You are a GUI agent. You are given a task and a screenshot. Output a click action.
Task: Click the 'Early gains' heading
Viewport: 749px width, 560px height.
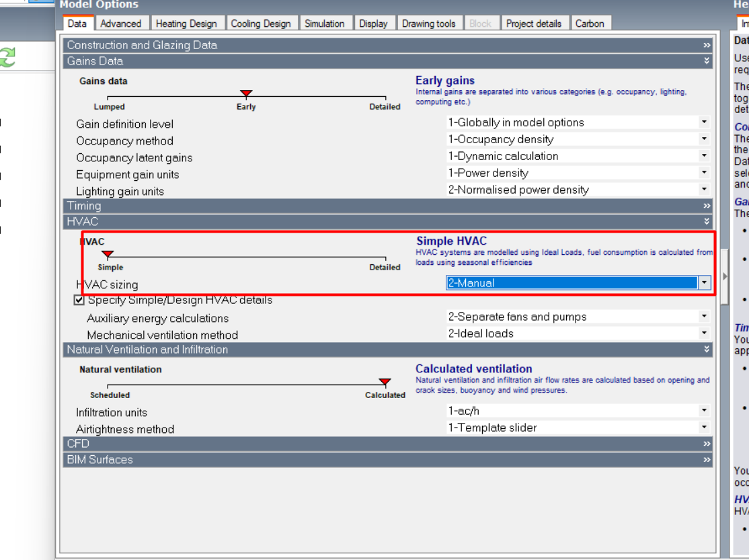[444, 80]
